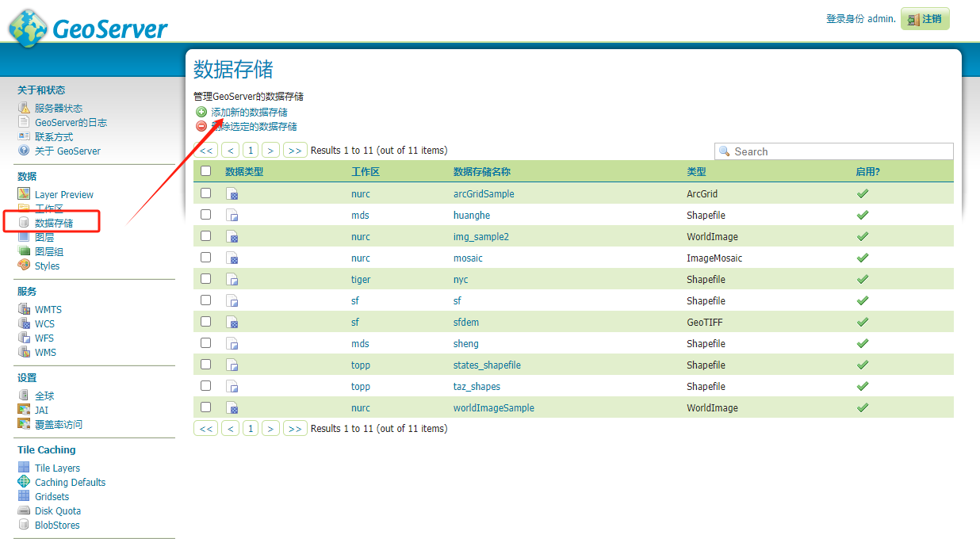Go to next page with top > button

[271, 151]
